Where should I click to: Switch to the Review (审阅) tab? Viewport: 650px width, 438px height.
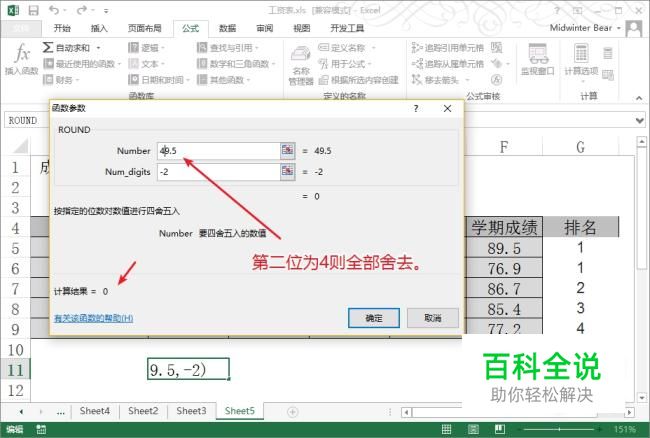pos(264,28)
